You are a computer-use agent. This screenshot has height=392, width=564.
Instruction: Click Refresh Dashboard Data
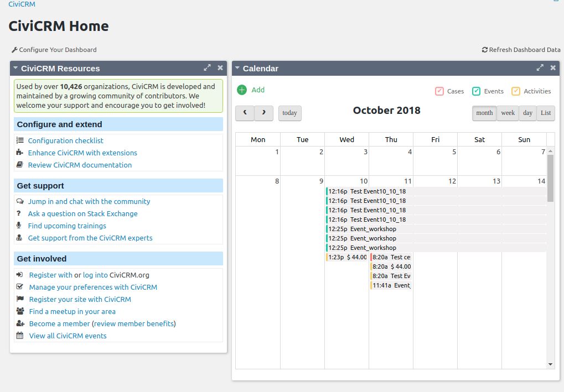click(521, 50)
